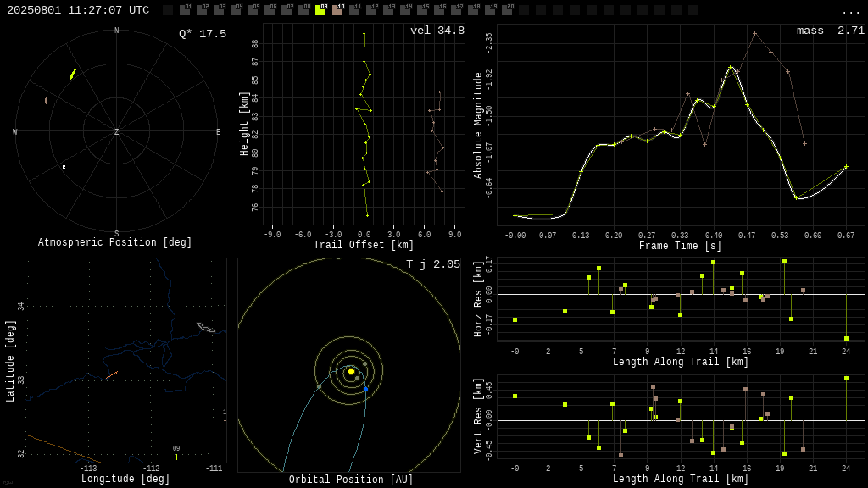Click the orange meteor track on map

pyautogui.click(x=112, y=375)
